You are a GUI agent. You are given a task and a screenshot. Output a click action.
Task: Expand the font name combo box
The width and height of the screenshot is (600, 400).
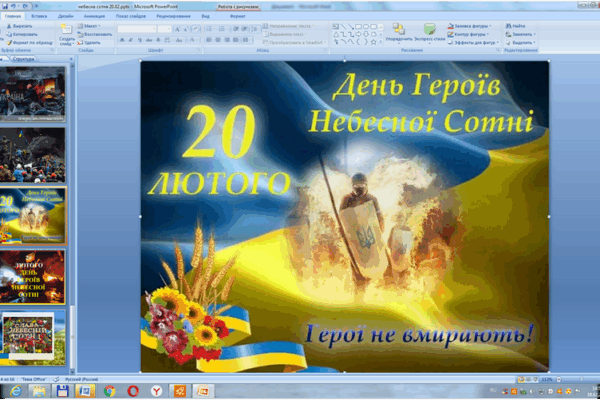[137, 29]
